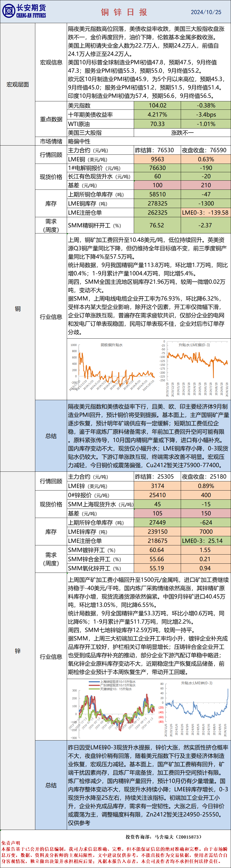Select the 1#电解铜报价 value 76630
The width and height of the screenshot is (231, 868).
(157, 168)
